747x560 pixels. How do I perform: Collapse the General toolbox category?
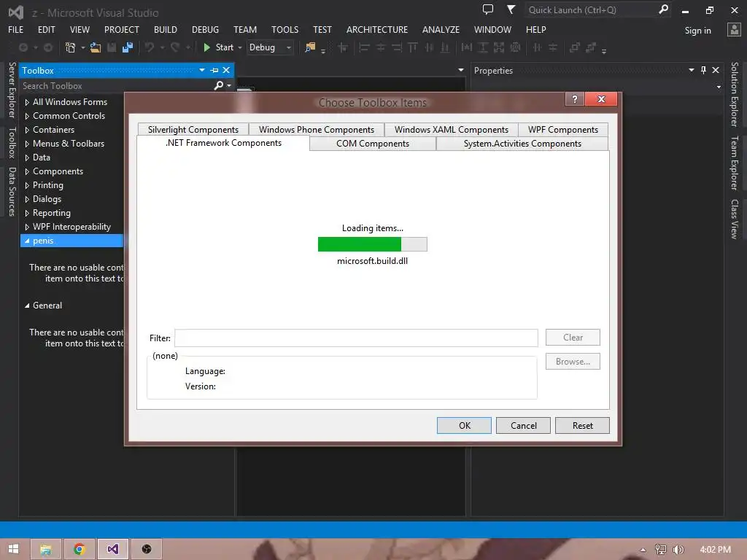tap(27, 306)
